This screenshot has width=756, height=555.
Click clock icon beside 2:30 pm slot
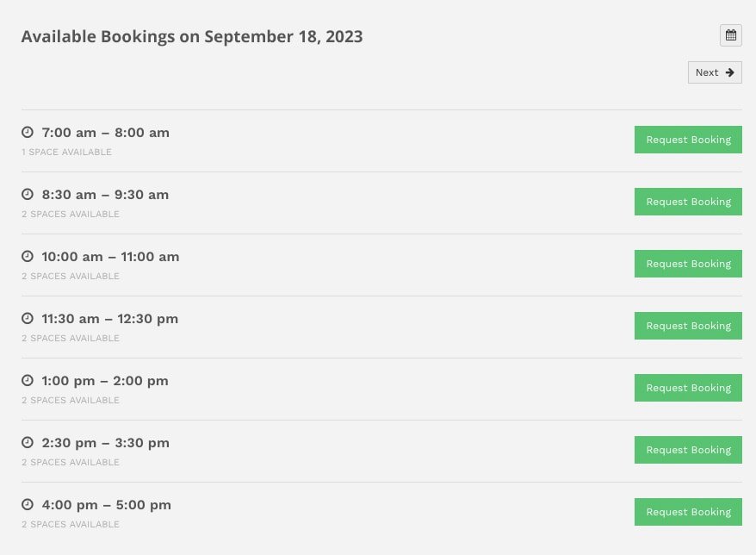pyautogui.click(x=28, y=442)
